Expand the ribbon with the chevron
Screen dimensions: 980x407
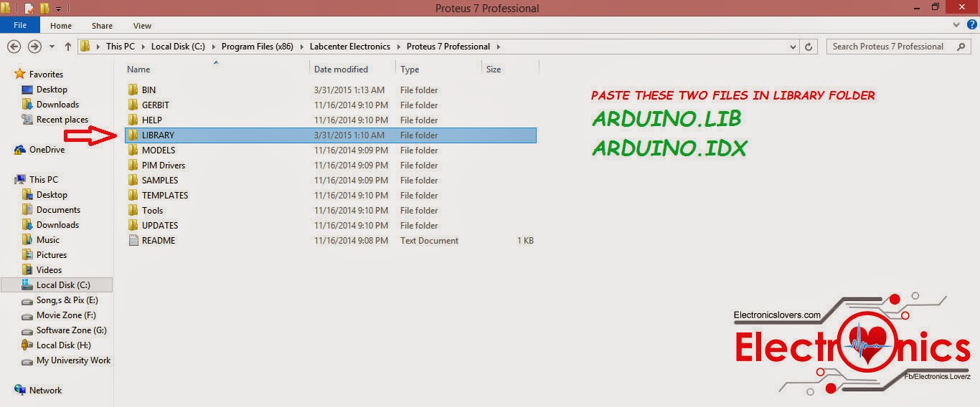[x=955, y=25]
